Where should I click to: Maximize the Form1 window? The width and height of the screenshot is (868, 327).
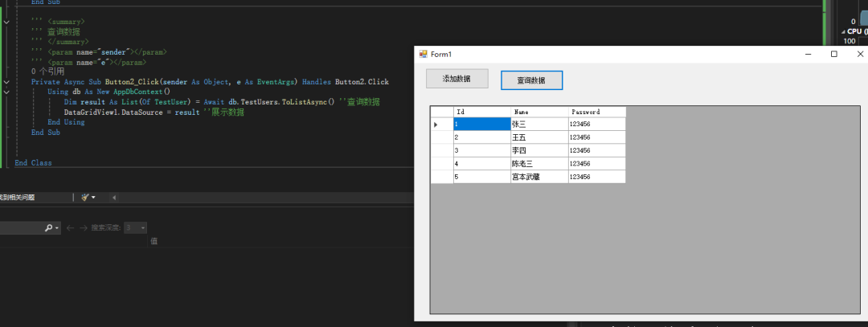pyautogui.click(x=833, y=54)
